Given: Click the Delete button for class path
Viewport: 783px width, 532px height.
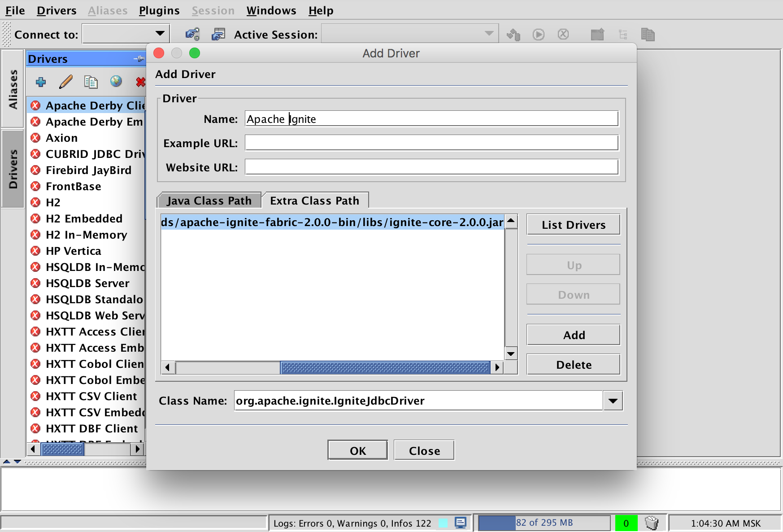Looking at the screenshot, I should tap(574, 365).
